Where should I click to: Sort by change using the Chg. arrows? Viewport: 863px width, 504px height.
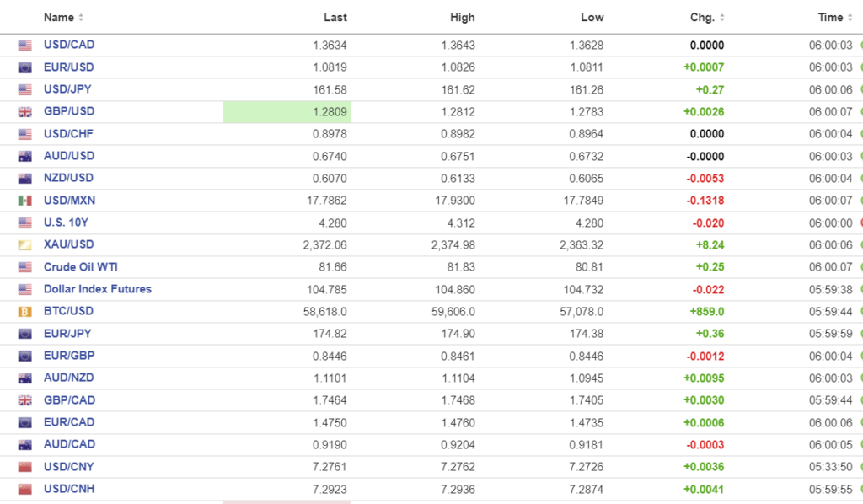click(x=722, y=18)
